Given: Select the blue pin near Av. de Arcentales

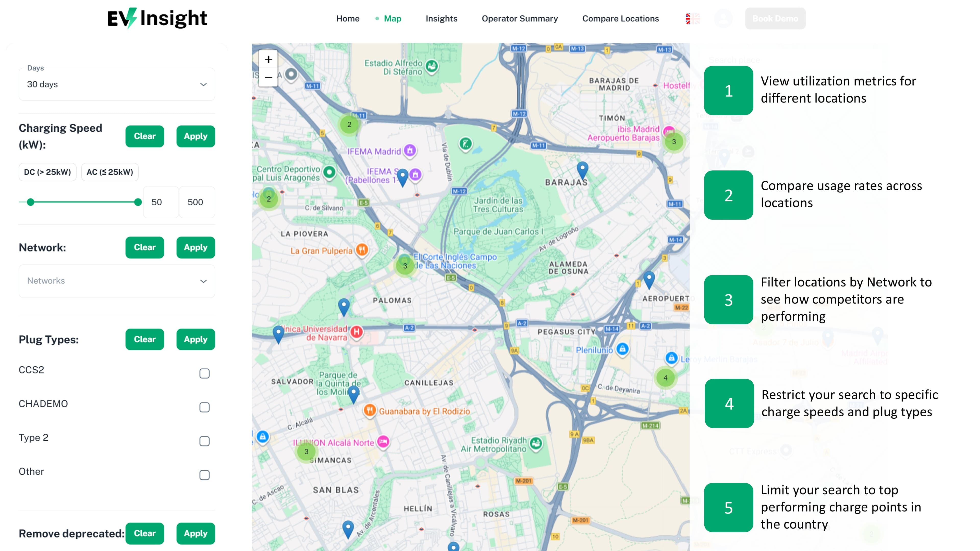Looking at the screenshot, I should pyautogui.click(x=348, y=529).
